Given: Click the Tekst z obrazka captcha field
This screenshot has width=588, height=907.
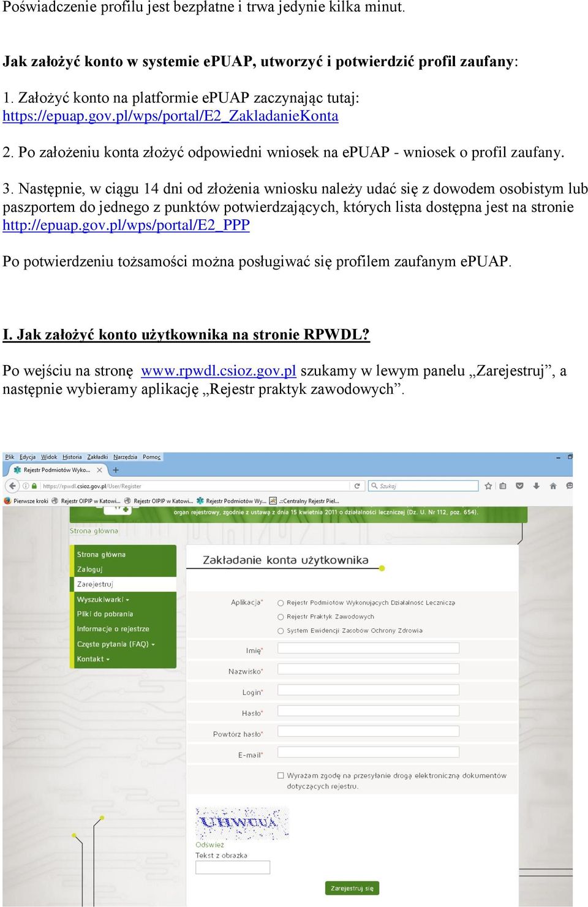Looking at the screenshot, I should (x=233, y=867).
